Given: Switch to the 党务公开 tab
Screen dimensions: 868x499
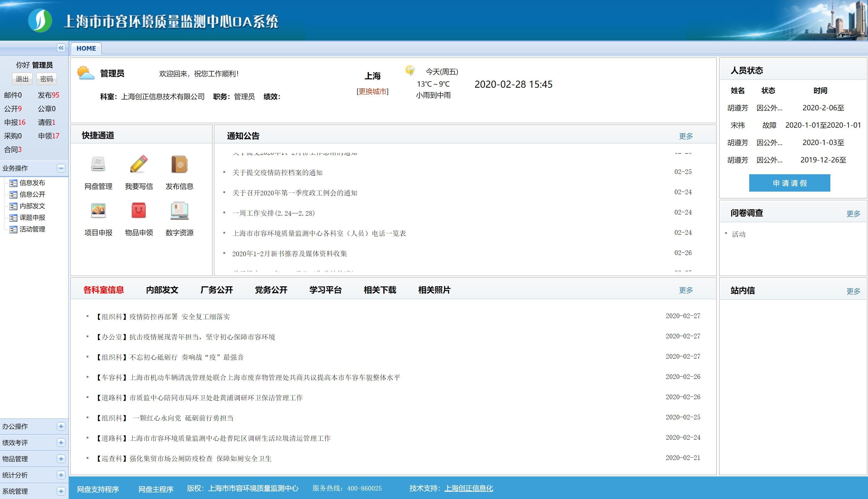Looking at the screenshot, I should tap(271, 290).
